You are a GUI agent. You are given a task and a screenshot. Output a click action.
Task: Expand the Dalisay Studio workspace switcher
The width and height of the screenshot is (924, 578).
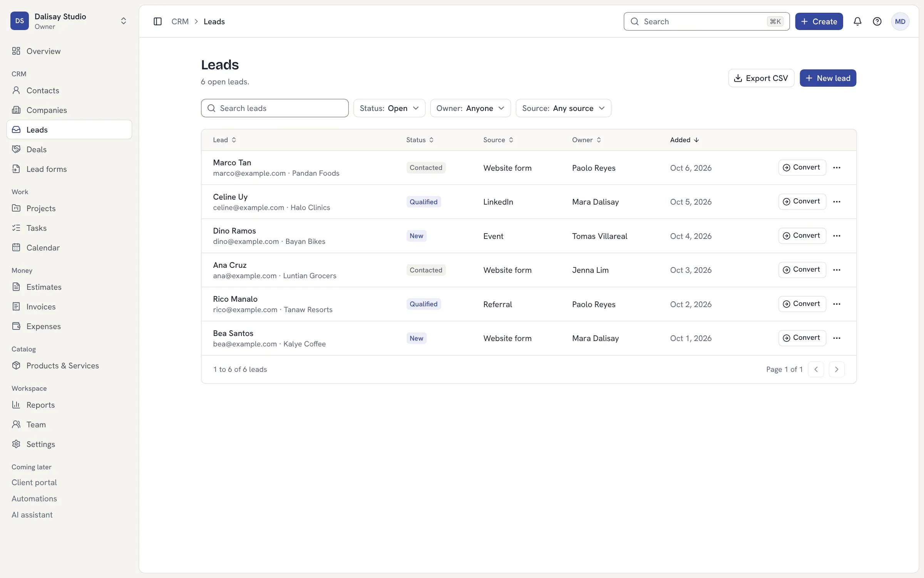pyautogui.click(x=69, y=21)
